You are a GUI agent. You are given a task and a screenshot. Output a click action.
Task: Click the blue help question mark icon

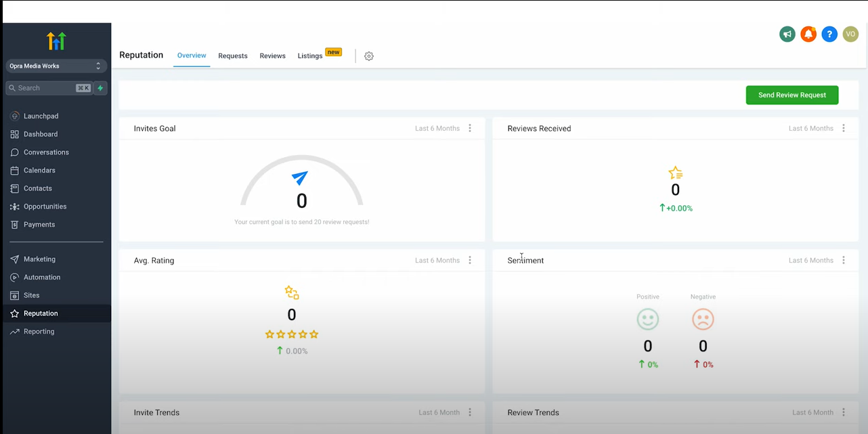point(829,34)
